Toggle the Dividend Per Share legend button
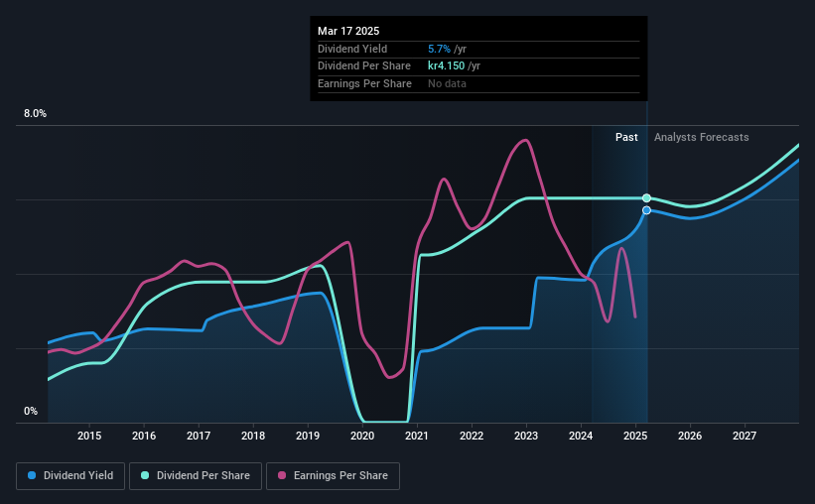The image size is (815, 504). coord(196,476)
